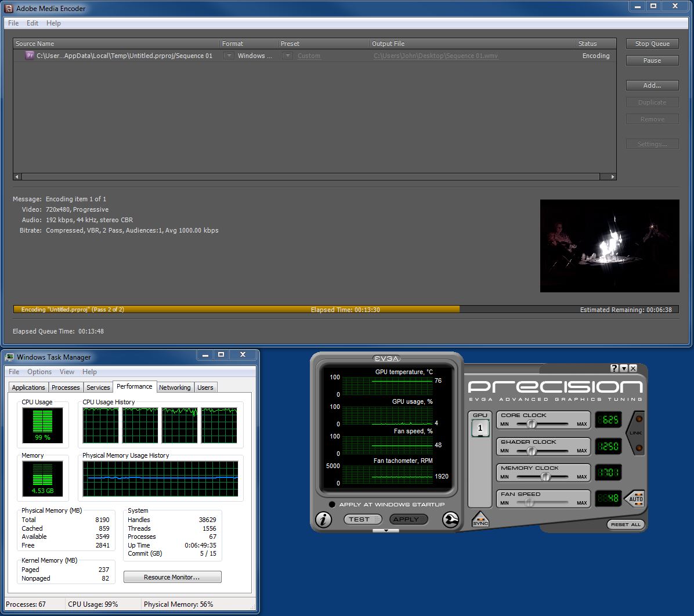Screen dimensions: 694x616
Task: Open EVGA Precision settings wrench icon
Action: [x=450, y=520]
